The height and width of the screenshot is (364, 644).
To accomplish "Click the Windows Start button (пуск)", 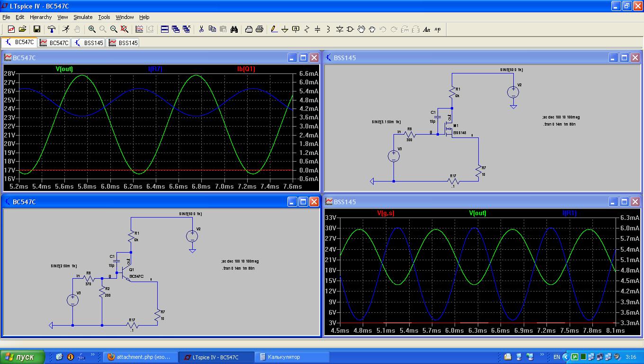I will tap(22, 357).
